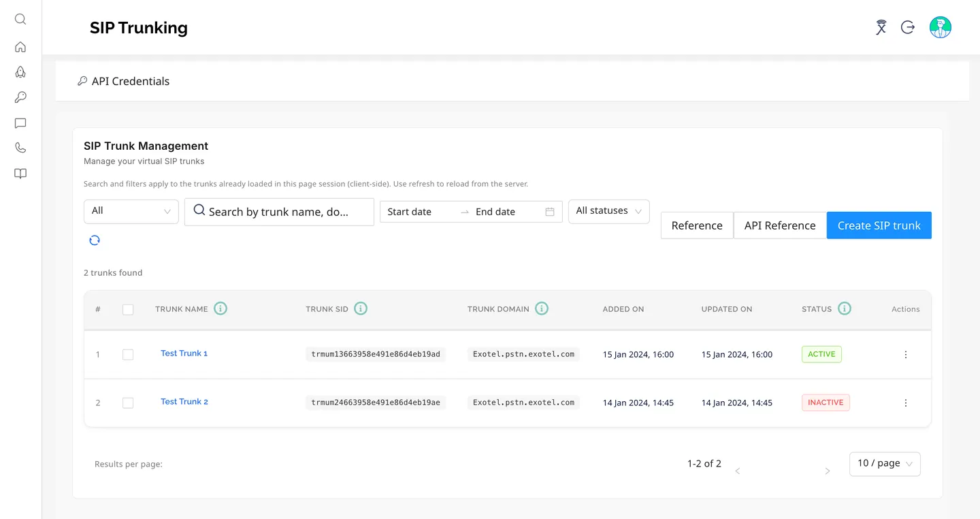Image resolution: width=980 pixels, height=519 pixels.
Task: Open actions menu for Test Trunk 1
Action: tap(906, 355)
